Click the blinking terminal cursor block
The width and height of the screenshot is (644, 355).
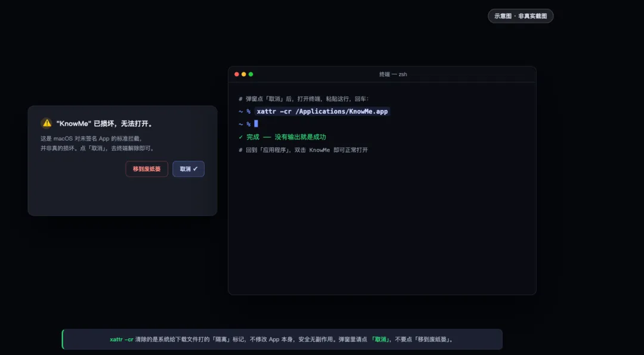(x=256, y=123)
